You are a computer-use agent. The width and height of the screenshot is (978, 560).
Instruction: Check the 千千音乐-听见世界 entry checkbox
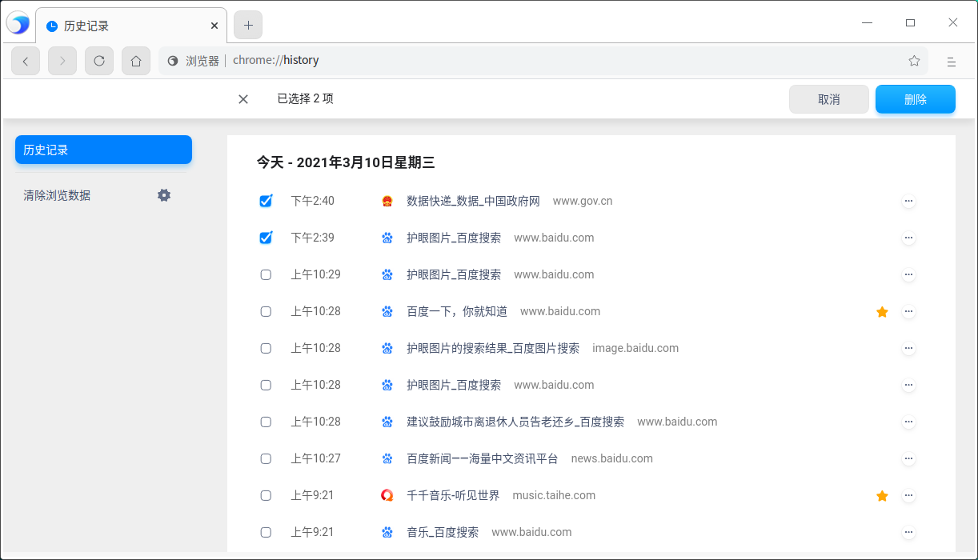pyautogui.click(x=266, y=495)
